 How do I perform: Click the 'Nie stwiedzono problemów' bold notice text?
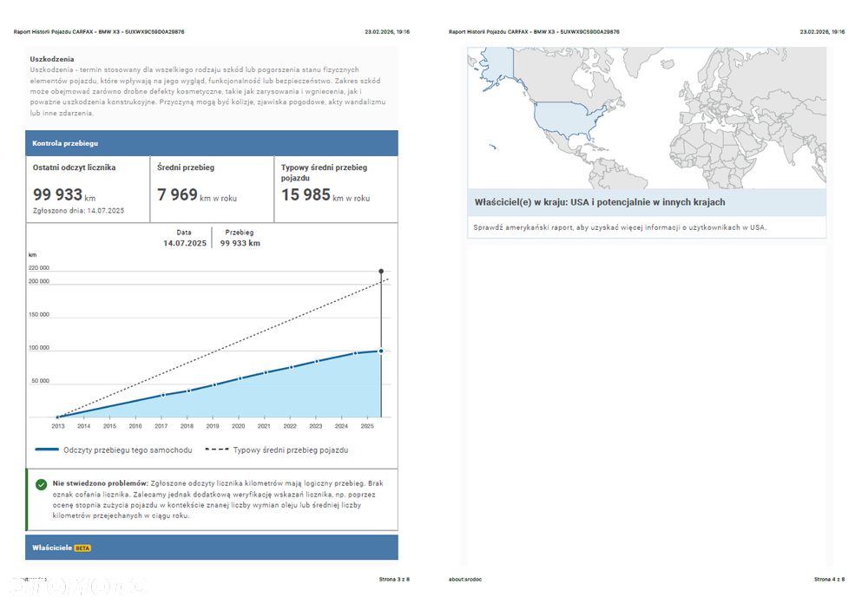coord(101,483)
